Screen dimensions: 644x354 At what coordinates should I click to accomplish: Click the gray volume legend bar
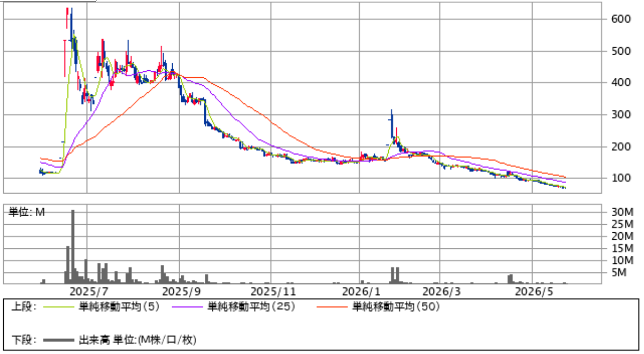[58, 340]
